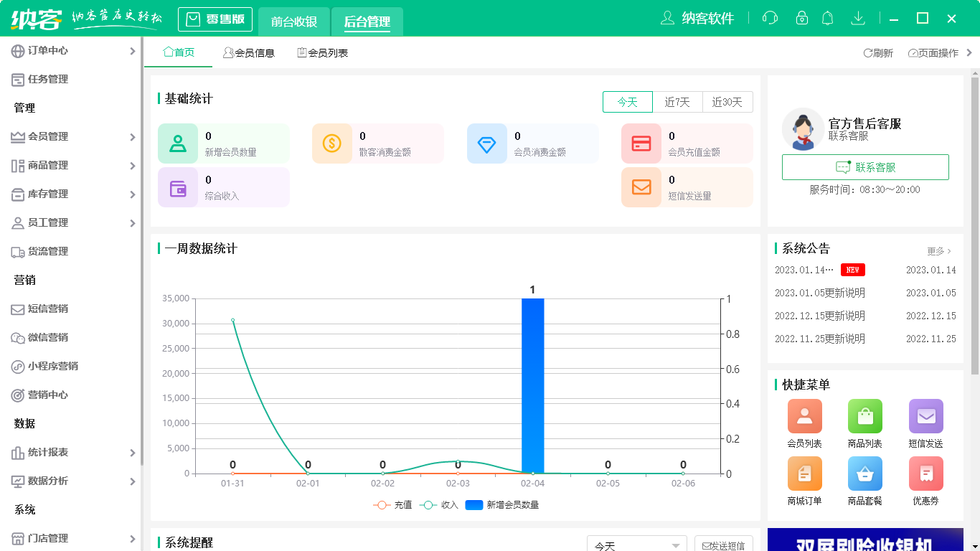Click the headset customer service icon
This screenshot has width=980, height=551.
770,17
